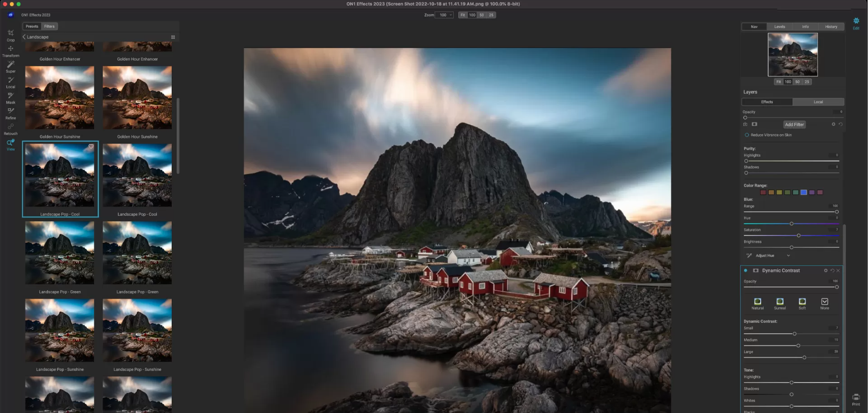Click the presets panel scrollbar

(x=178, y=136)
